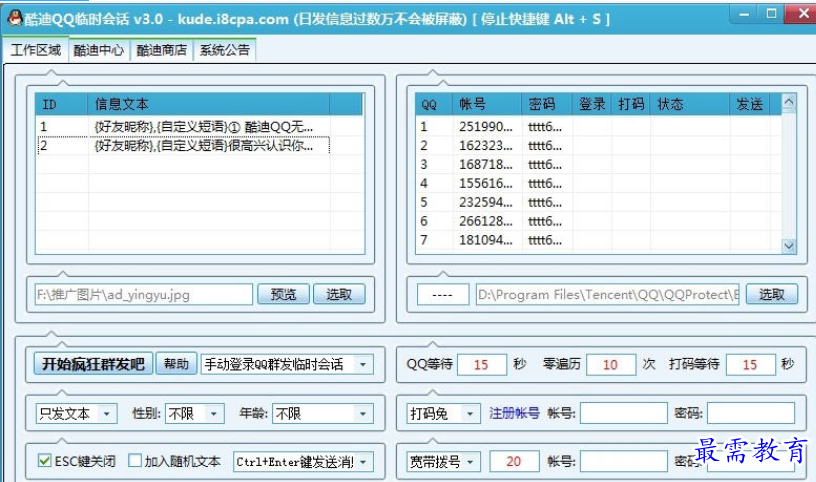
Task: Click 选取 button next to image path
Action: pos(339,295)
